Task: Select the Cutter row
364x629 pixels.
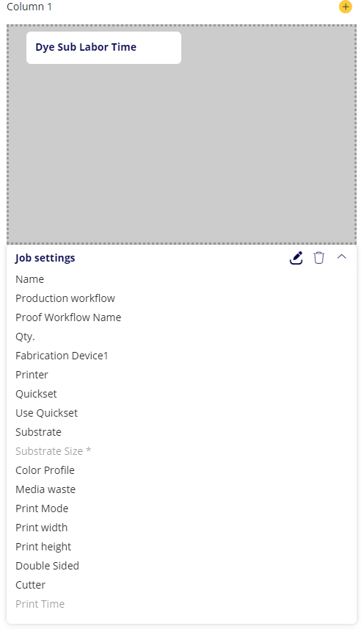Action: pyautogui.click(x=30, y=585)
